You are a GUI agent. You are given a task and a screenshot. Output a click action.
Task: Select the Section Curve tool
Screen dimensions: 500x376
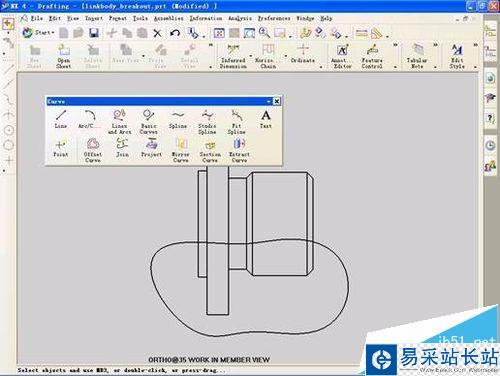point(210,150)
